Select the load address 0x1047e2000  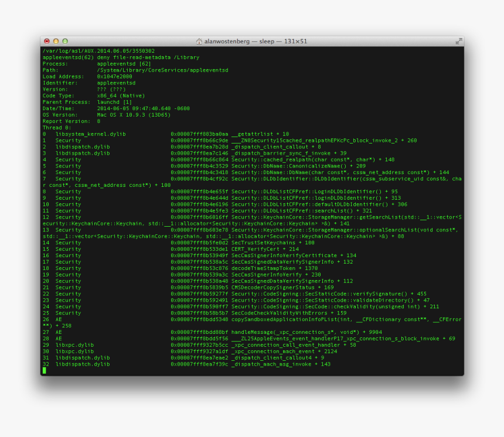(x=115, y=76)
